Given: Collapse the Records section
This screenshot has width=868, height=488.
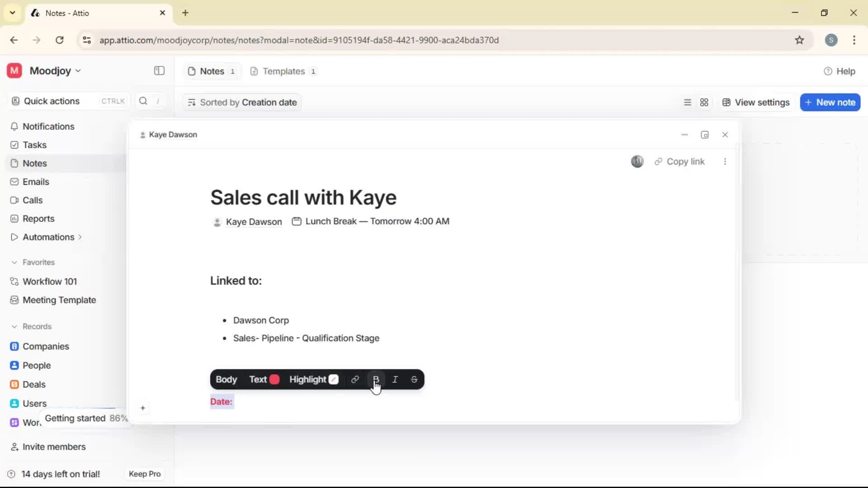Looking at the screenshot, I should tap(15, 326).
